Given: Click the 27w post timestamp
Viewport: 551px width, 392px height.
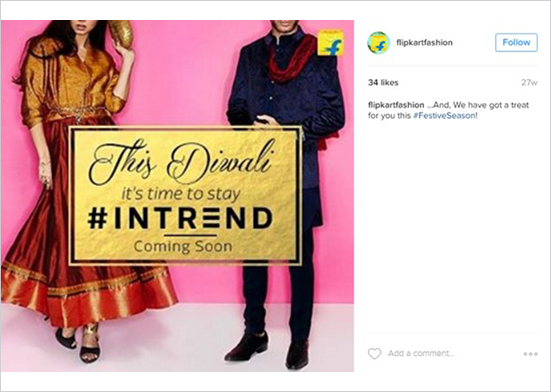Looking at the screenshot, I should pyautogui.click(x=529, y=82).
